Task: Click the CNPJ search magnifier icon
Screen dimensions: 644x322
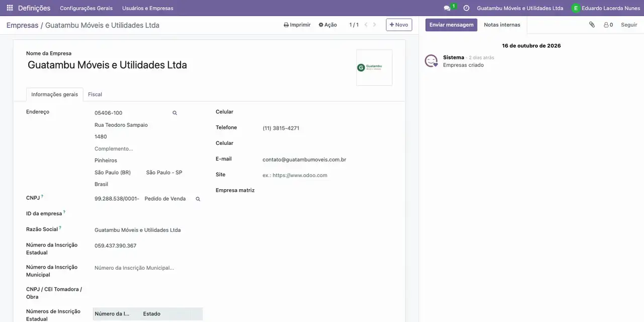Action: point(198,199)
